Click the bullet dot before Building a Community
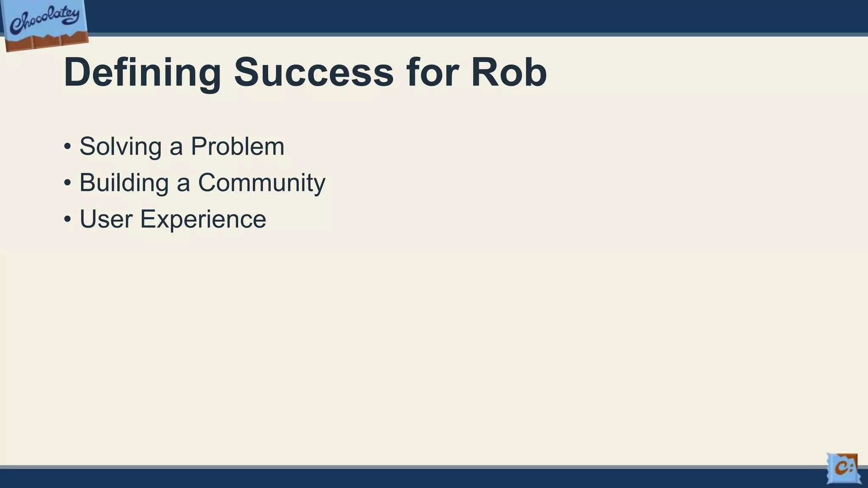Screen dimensions: 868x488 (67, 183)
